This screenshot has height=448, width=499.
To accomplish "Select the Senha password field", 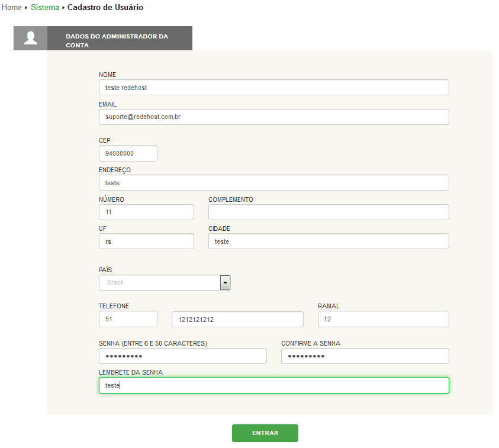I will [182, 356].
